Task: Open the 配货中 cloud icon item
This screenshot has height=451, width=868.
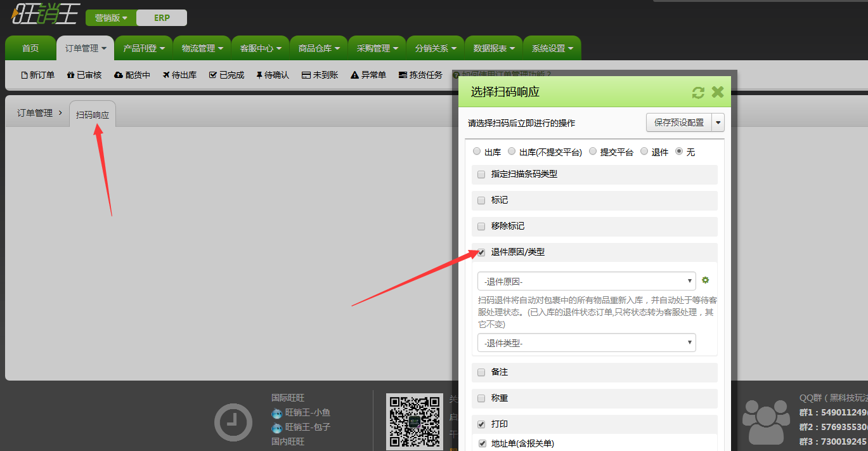Action: [132, 75]
